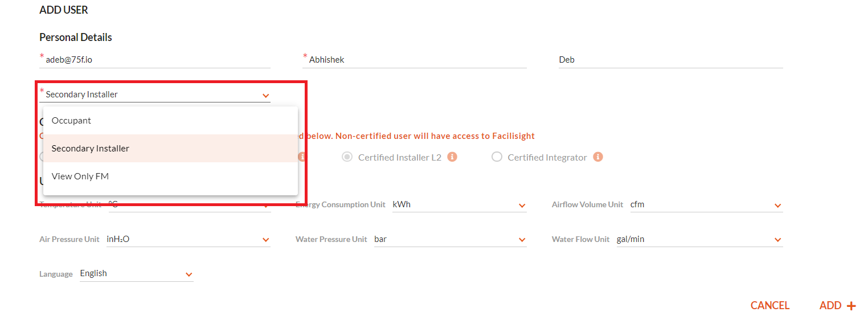Select Certified Integrator radio button
868x320 pixels.
point(497,157)
